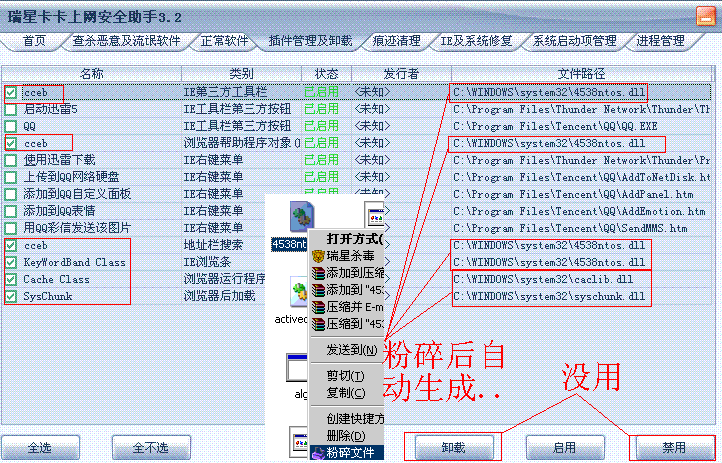Select path ending in QQ\AddEmotion.htm
The width and height of the screenshot is (722, 463).
click(579, 211)
